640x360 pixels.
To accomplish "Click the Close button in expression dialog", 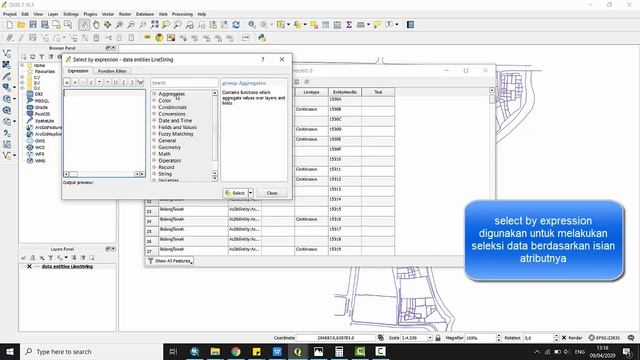I will tap(272, 193).
